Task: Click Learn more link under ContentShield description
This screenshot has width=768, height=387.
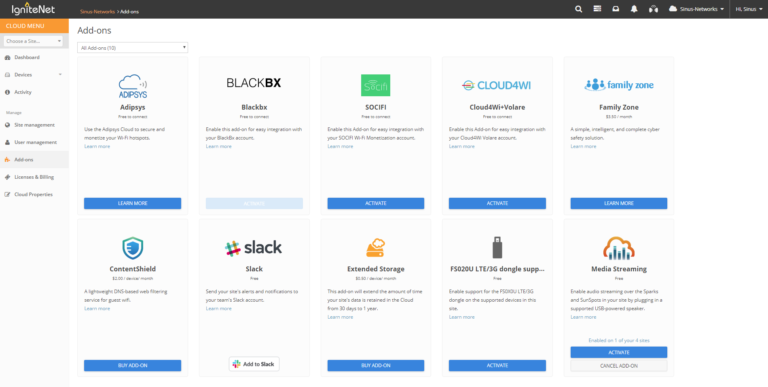Action: [97, 309]
